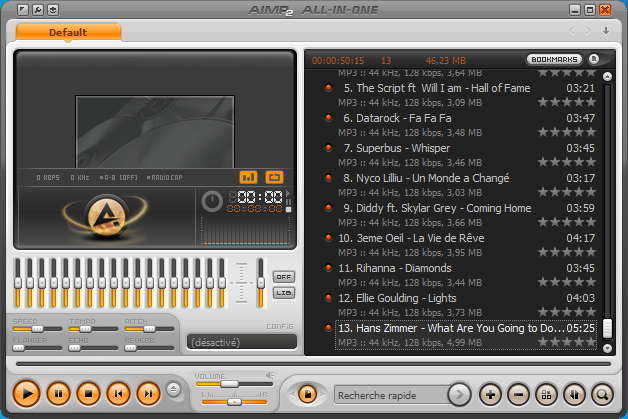Click the playlist scroll down arrow

(607, 348)
